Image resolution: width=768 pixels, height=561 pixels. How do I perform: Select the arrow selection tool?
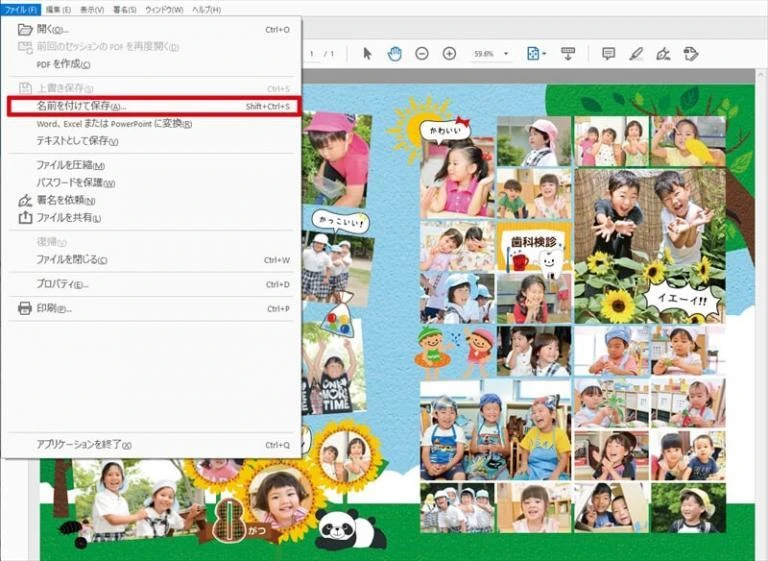pyautogui.click(x=367, y=53)
